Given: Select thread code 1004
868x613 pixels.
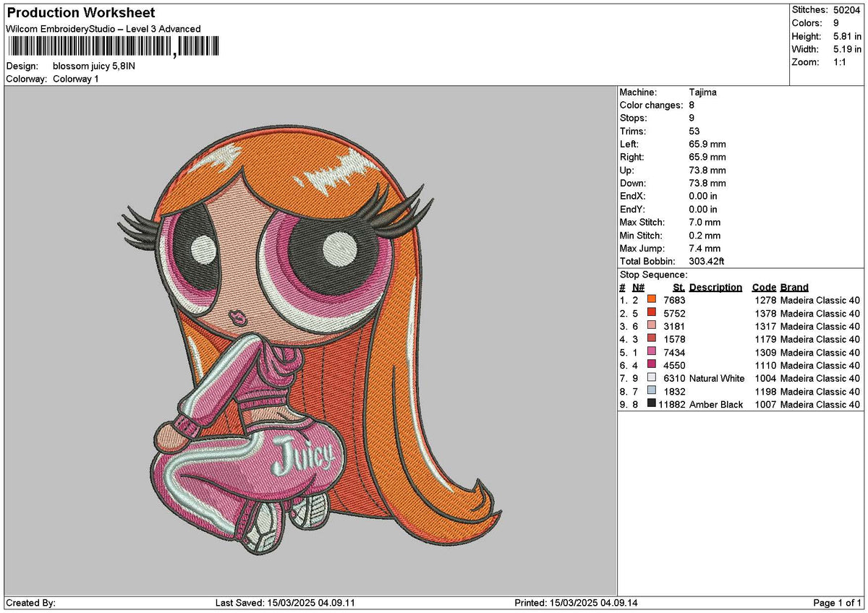Looking at the screenshot, I should [765, 379].
